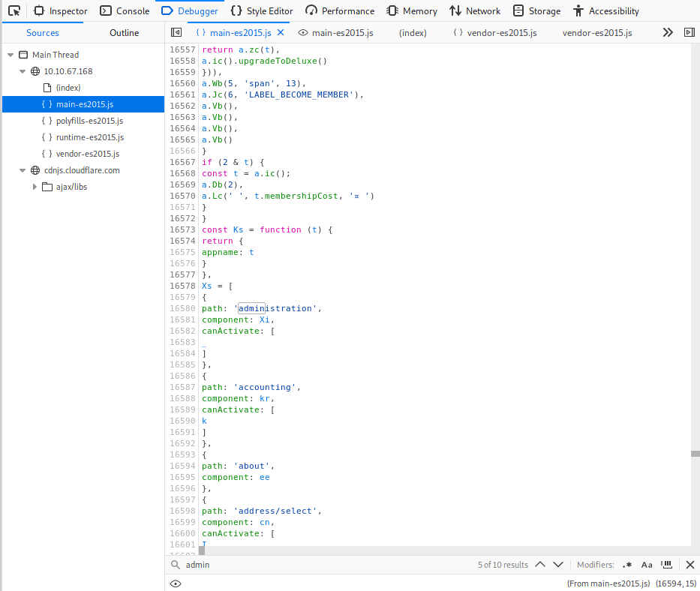Click the horizontal scrollbar thumb below the code
700x591 pixels.
point(202,550)
